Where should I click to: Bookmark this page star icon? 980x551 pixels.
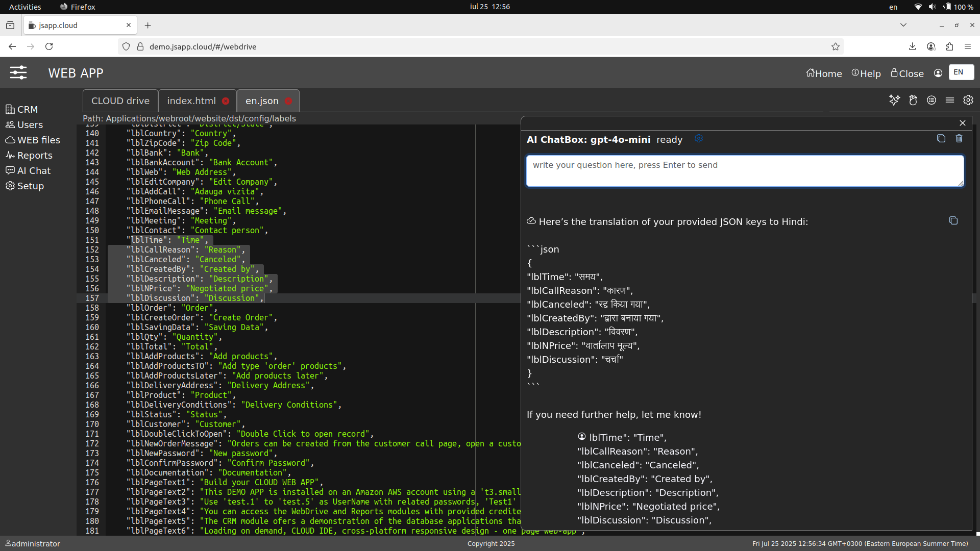[836, 46]
